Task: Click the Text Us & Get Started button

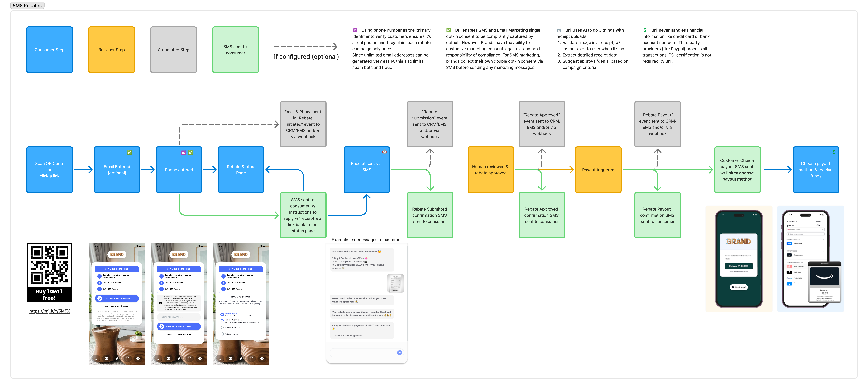Action: tap(117, 299)
